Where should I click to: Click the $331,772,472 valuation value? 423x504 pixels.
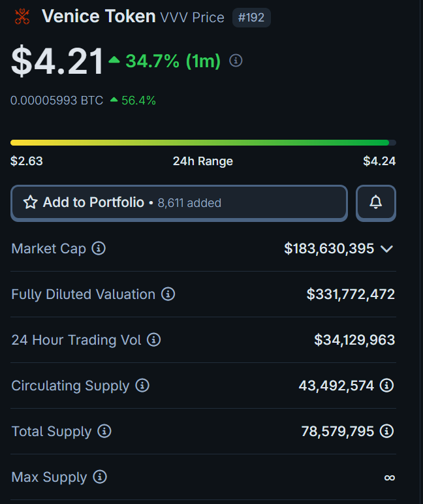coord(351,294)
